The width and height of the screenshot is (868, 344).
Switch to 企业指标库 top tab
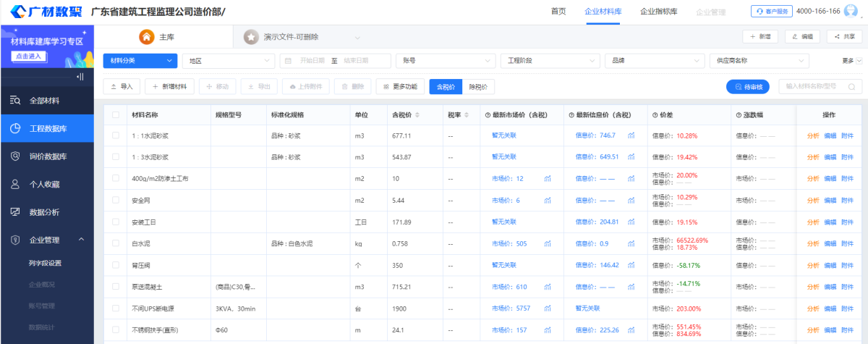pyautogui.click(x=658, y=12)
